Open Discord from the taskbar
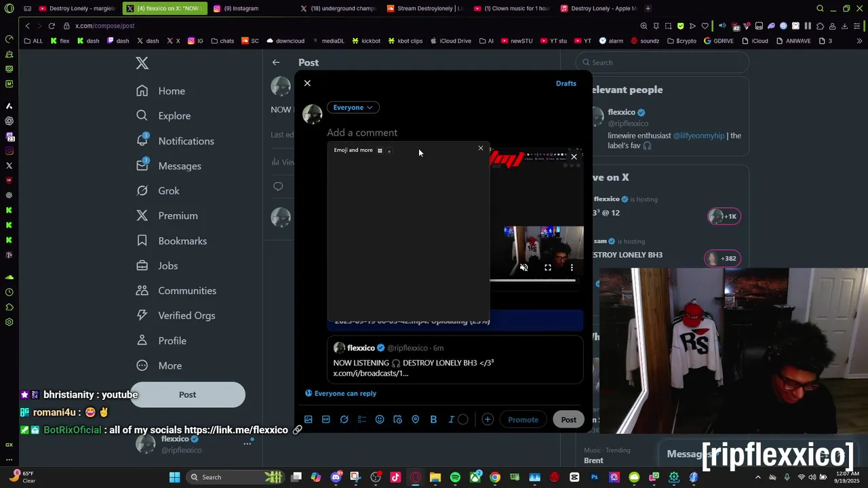 click(x=336, y=477)
